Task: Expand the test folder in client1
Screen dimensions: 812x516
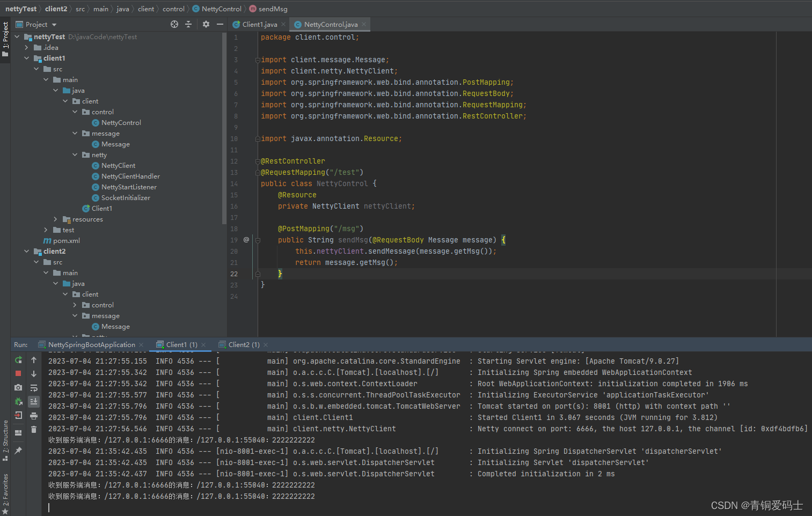Action: coord(46,230)
